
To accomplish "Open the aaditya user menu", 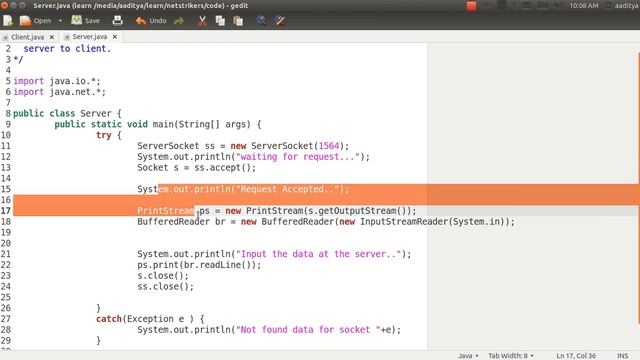I will pyautogui.click(x=622, y=6).
